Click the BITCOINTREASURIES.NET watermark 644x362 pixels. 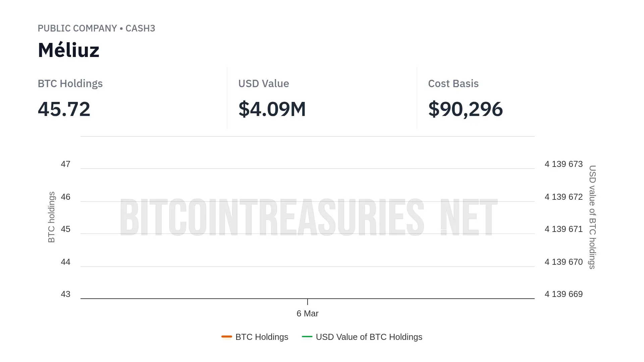[x=308, y=217]
